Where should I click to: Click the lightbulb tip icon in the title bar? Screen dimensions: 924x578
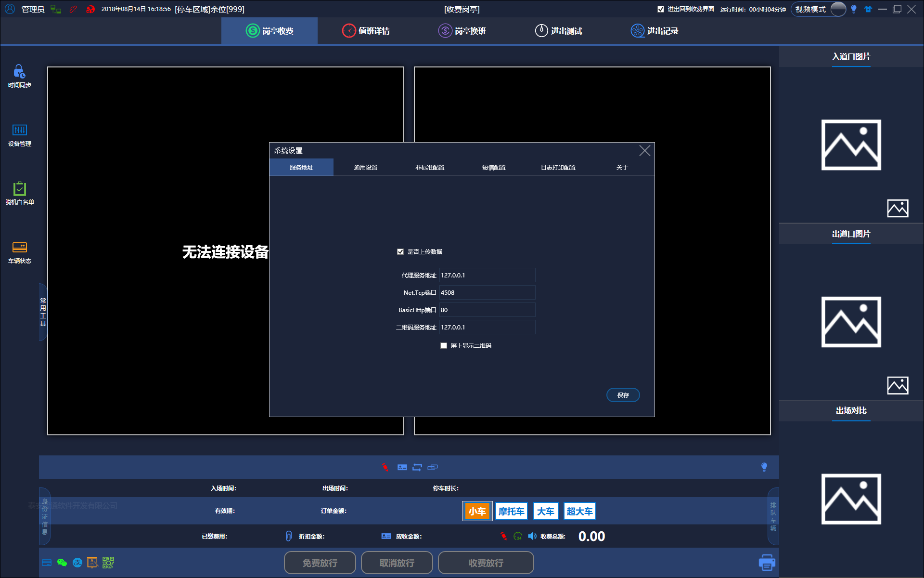[x=854, y=9]
